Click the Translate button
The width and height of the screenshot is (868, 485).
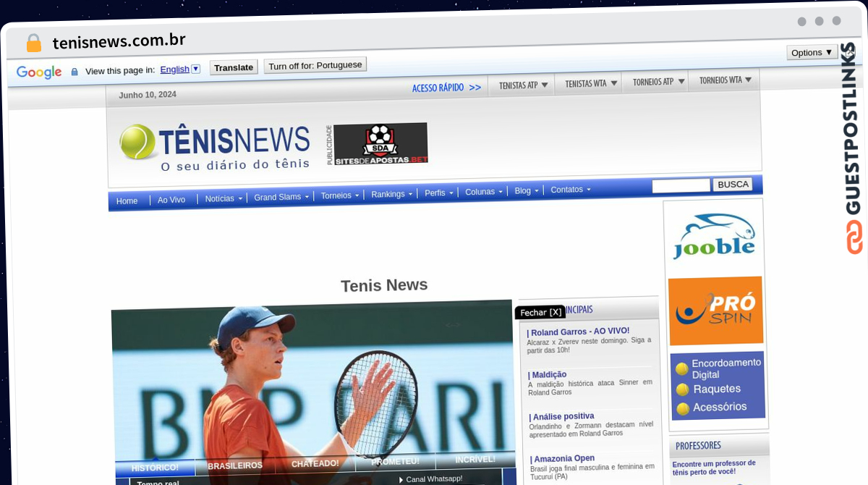(234, 67)
